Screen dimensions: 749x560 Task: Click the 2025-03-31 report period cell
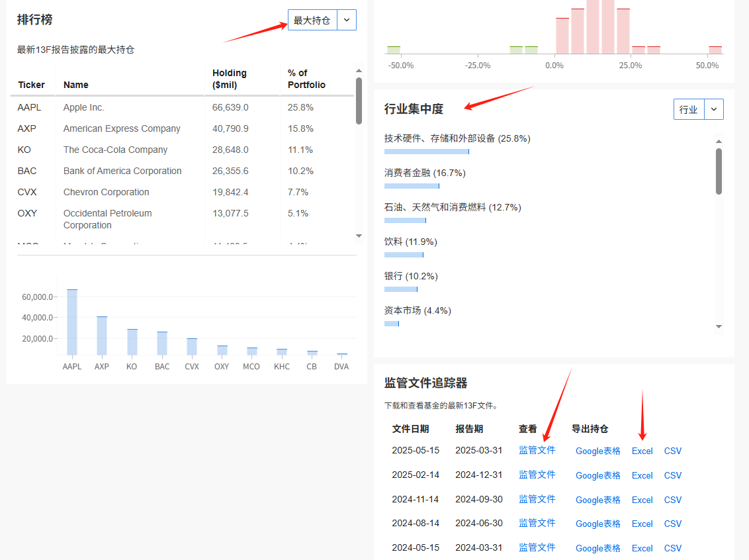coord(478,450)
